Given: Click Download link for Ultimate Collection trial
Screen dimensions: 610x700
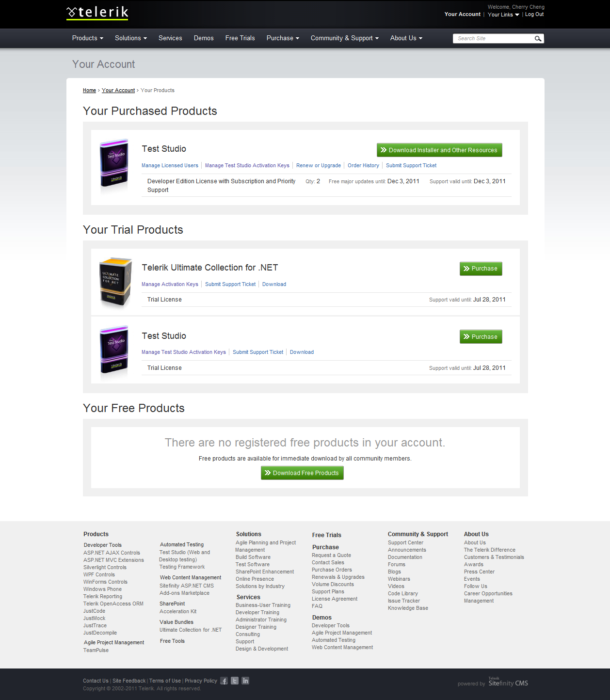Looking at the screenshot, I should point(274,284).
